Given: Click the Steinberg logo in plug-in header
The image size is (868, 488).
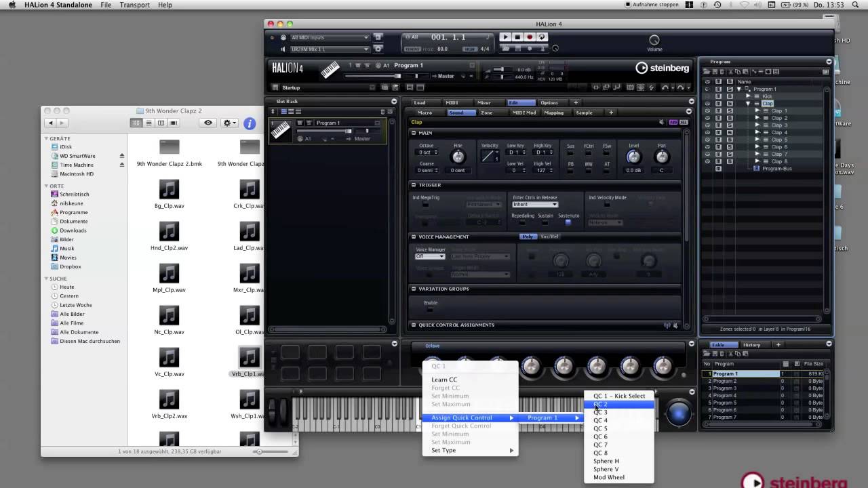Looking at the screenshot, I should (x=663, y=68).
